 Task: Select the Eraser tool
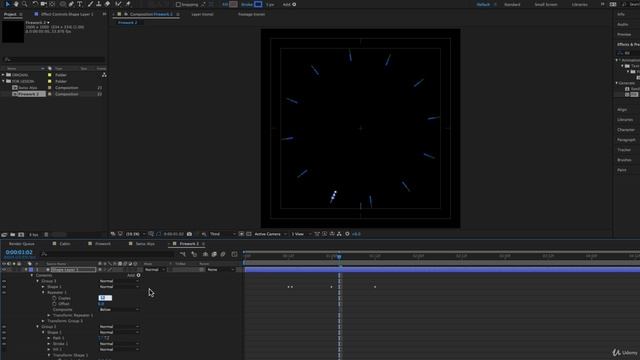[107, 4]
